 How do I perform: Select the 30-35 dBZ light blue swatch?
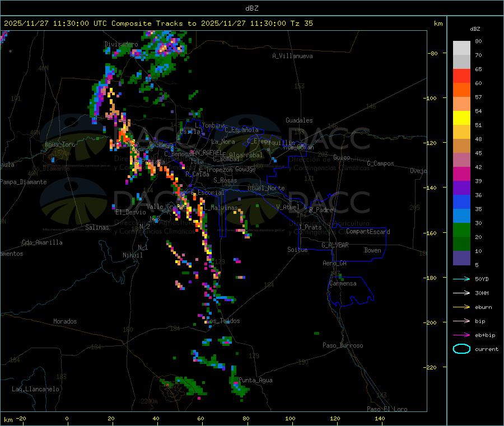[x=461, y=216]
